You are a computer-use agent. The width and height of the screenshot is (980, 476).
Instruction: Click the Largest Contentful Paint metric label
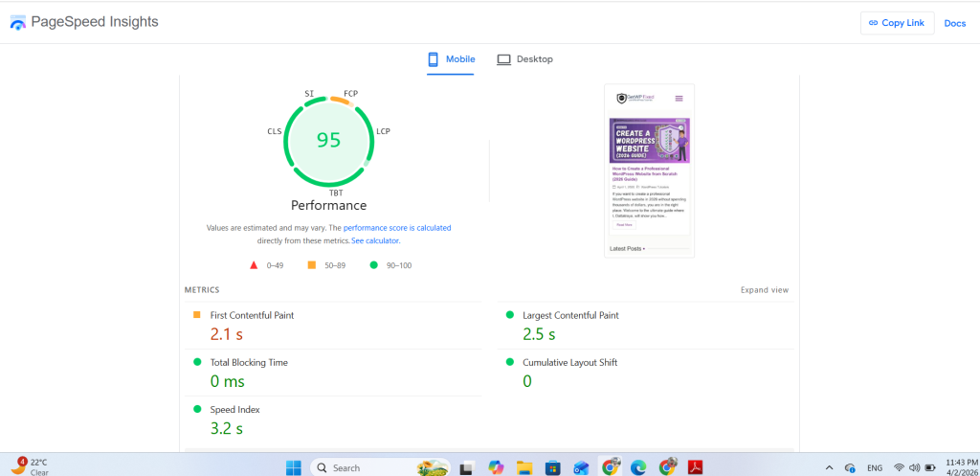[570, 315]
